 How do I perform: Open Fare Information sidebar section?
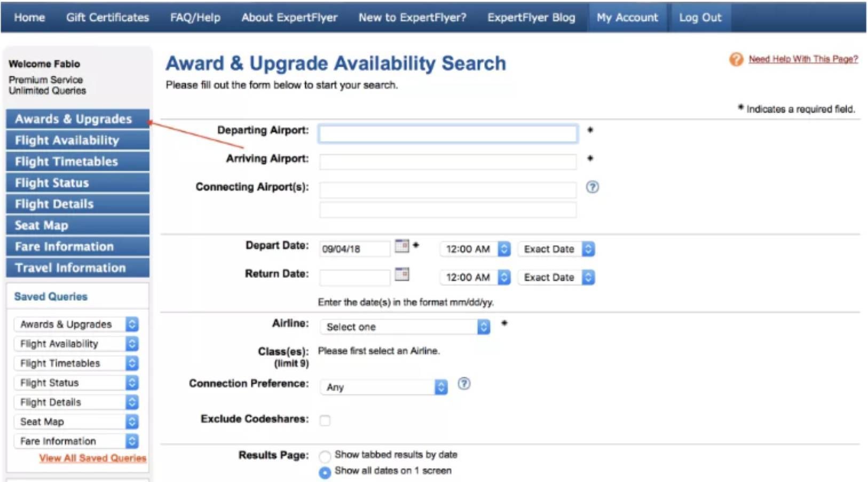click(77, 246)
